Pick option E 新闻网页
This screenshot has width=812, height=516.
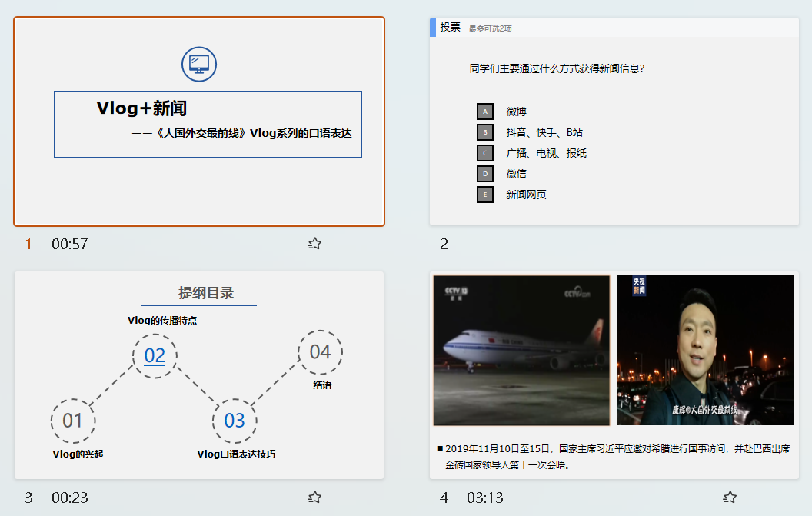point(484,195)
